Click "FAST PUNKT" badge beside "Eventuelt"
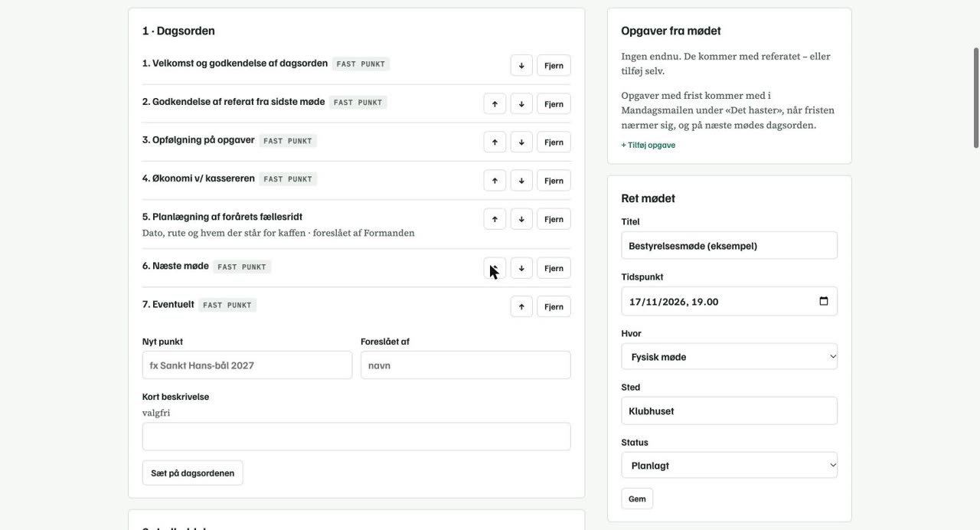Image resolution: width=980 pixels, height=530 pixels. pyautogui.click(x=227, y=305)
